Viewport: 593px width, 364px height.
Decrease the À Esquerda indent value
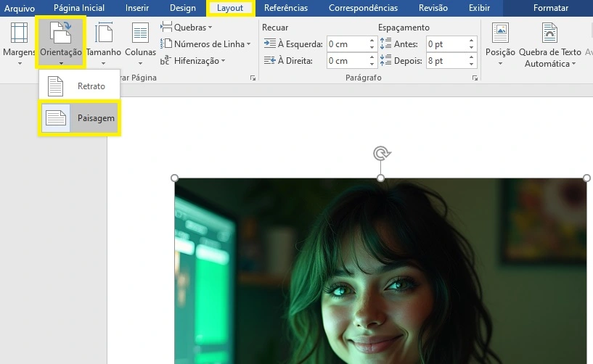[x=372, y=48]
